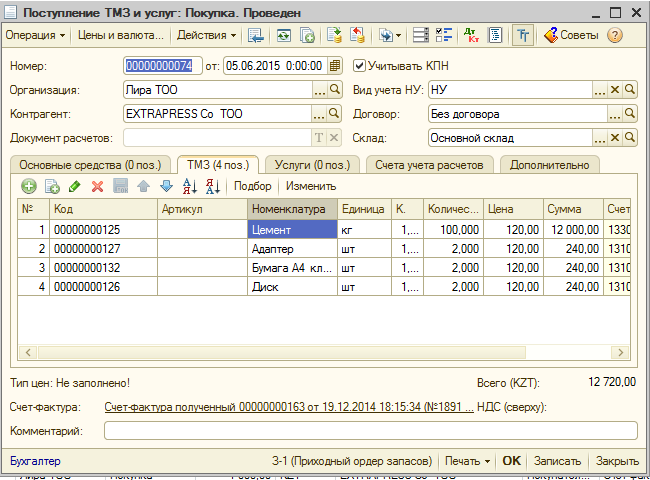The height and width of the screenshot is (480, 650).
Task: Open Организация lookup magnifier icon
Action: (335, 90)
